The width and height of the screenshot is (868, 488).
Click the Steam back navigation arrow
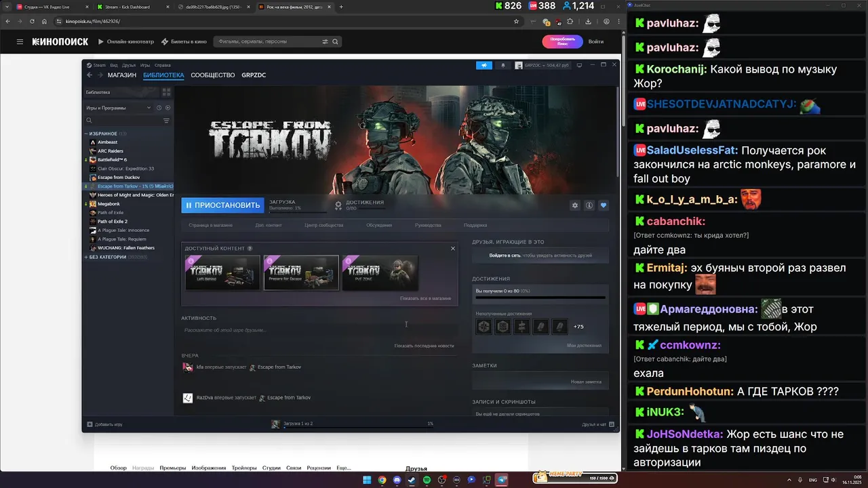pyautogui.click(x=88, y=75)
